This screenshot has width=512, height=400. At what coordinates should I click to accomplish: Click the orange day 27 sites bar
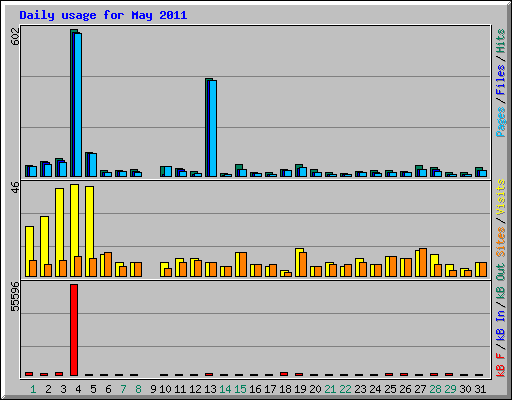[x=423, y=262]
